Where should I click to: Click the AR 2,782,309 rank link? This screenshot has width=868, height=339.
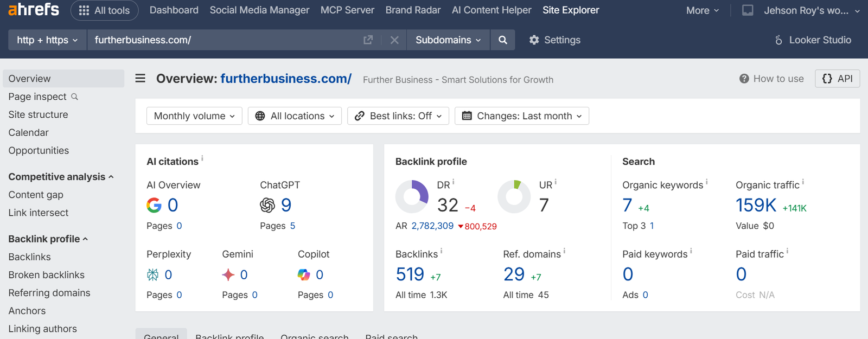click(x=432, y=226)
